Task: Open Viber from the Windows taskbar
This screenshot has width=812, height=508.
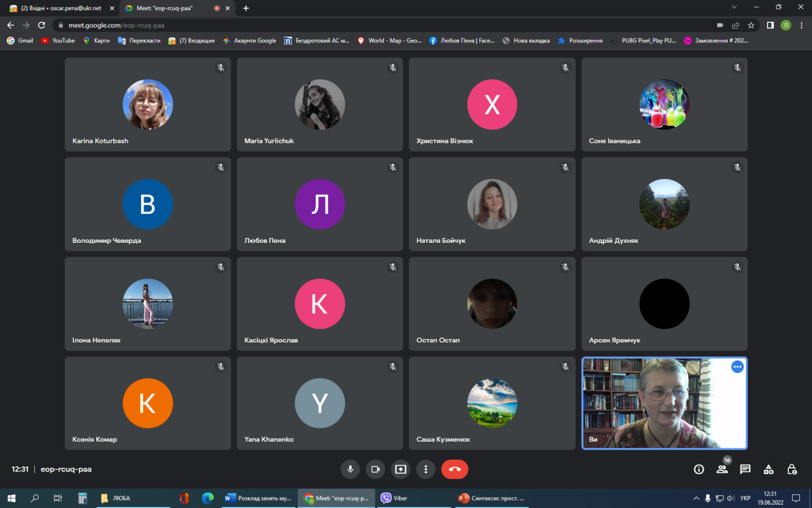Action: [394, 498]
